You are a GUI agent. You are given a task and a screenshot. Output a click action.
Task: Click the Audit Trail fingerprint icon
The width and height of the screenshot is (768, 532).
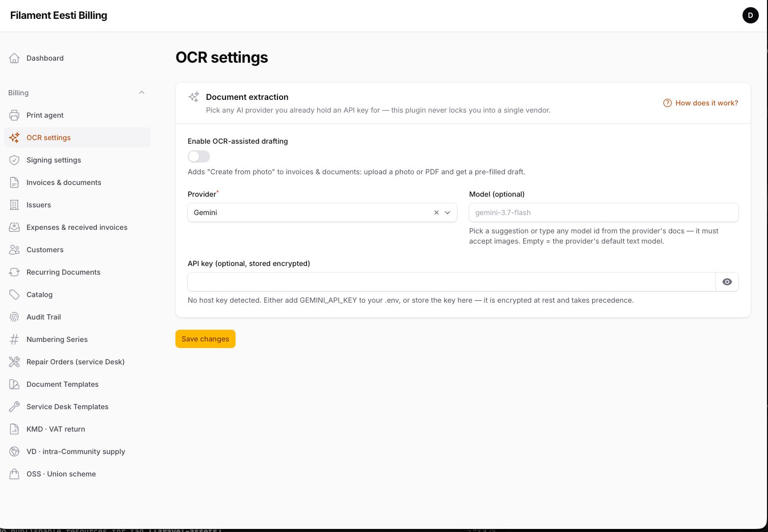point(14,317)
